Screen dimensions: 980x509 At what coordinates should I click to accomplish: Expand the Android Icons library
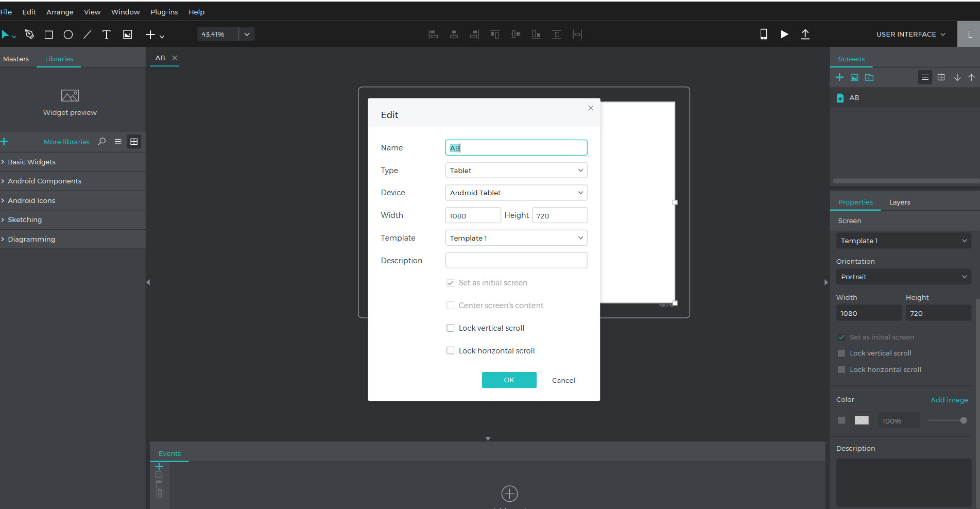point(73,200)
